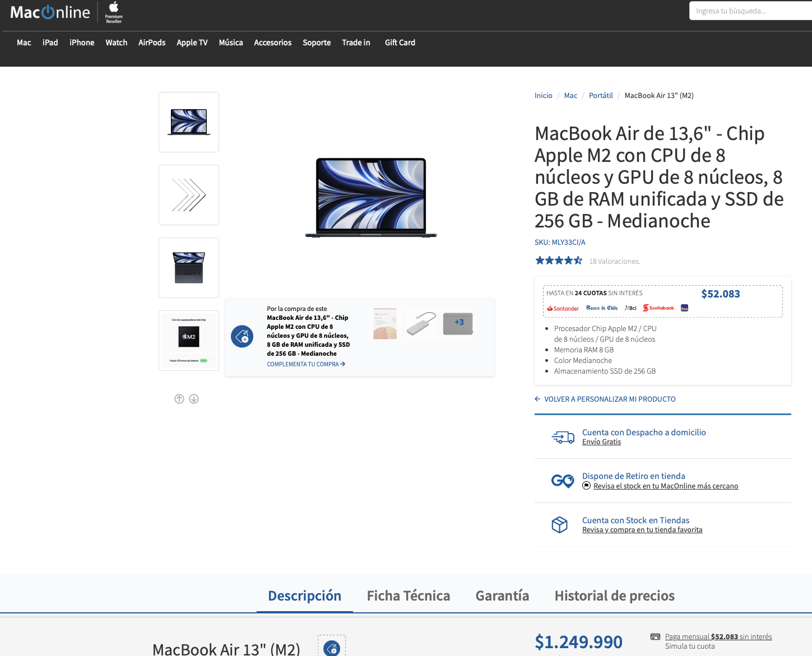Viewport: 812px width, 656px height.
Task: Open the Apple TV menu
Action: click(192, 43)
